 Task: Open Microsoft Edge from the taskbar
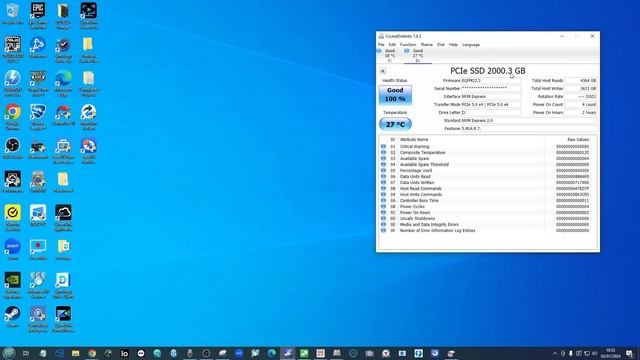click(x=271, y=353)
